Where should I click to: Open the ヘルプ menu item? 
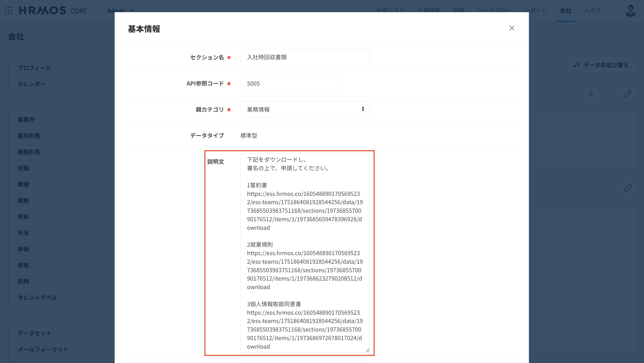click(593, 11)
